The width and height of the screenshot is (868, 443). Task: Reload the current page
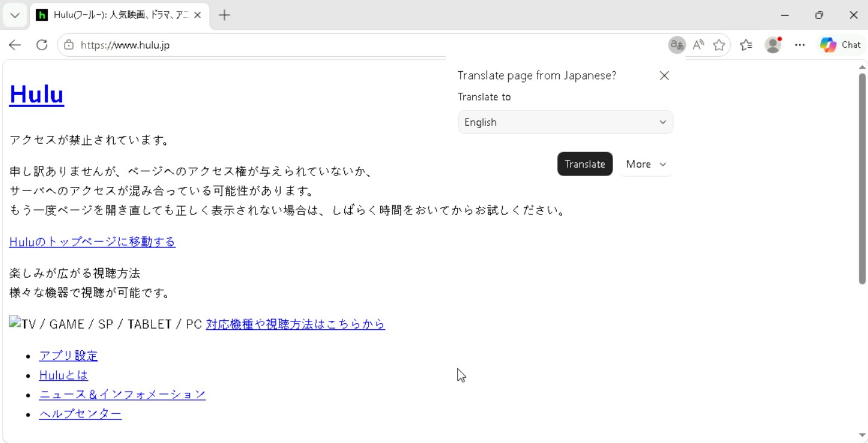tap(42, 45)
